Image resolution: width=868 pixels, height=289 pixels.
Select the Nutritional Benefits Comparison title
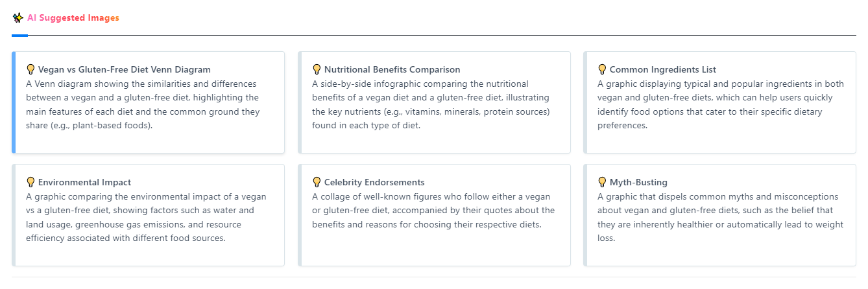click(392, 69)
